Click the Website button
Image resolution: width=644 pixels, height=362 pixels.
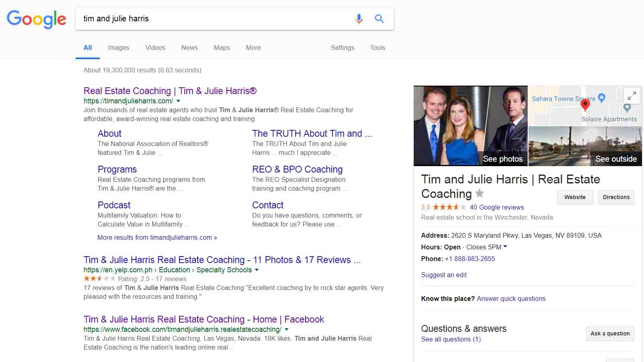click(575, 197)
